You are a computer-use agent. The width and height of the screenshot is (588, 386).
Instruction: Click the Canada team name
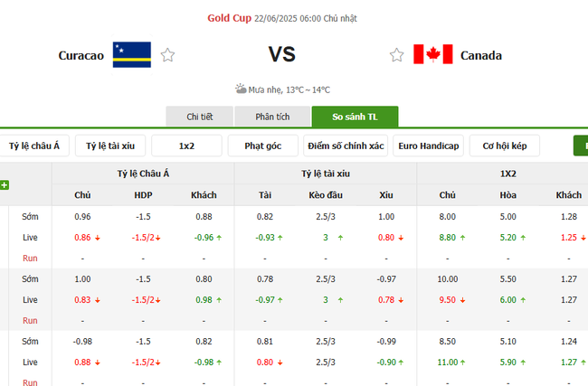481,55
